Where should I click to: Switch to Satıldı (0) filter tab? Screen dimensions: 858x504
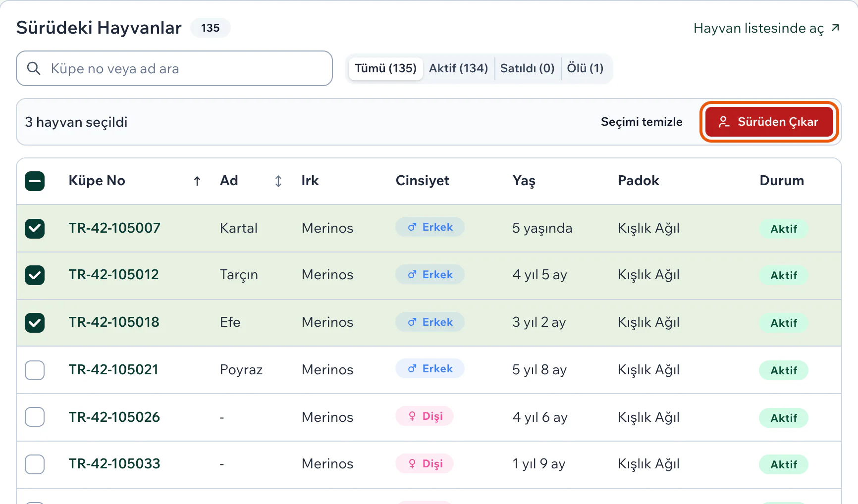(x=527, y=68)
